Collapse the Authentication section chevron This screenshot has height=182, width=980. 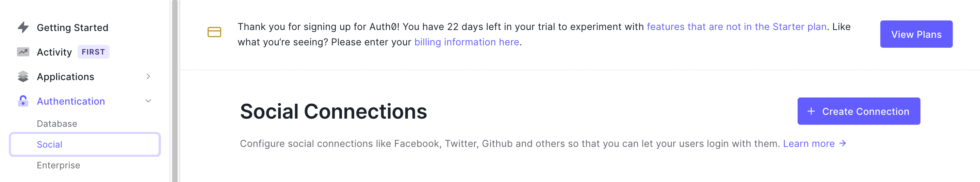148,101
